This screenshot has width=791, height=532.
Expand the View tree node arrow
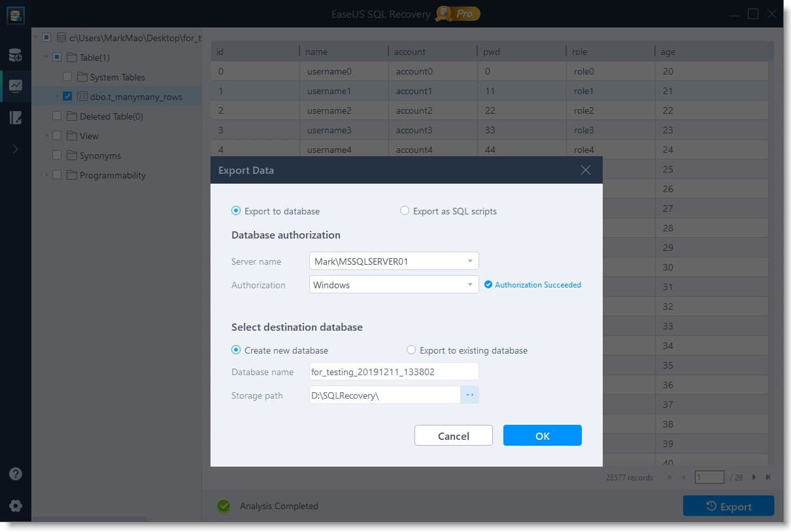(46, 136)
